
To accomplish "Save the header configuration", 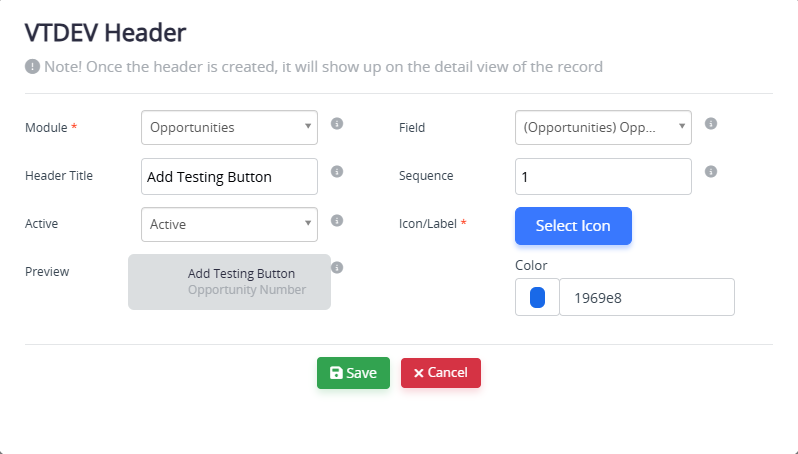I will click(353, 373).
